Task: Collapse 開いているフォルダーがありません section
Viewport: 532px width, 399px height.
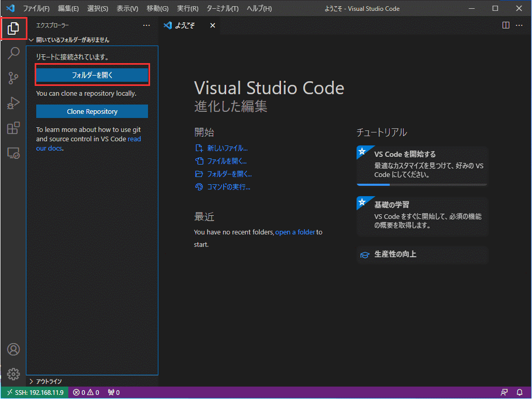Action: tap(92, 40)
